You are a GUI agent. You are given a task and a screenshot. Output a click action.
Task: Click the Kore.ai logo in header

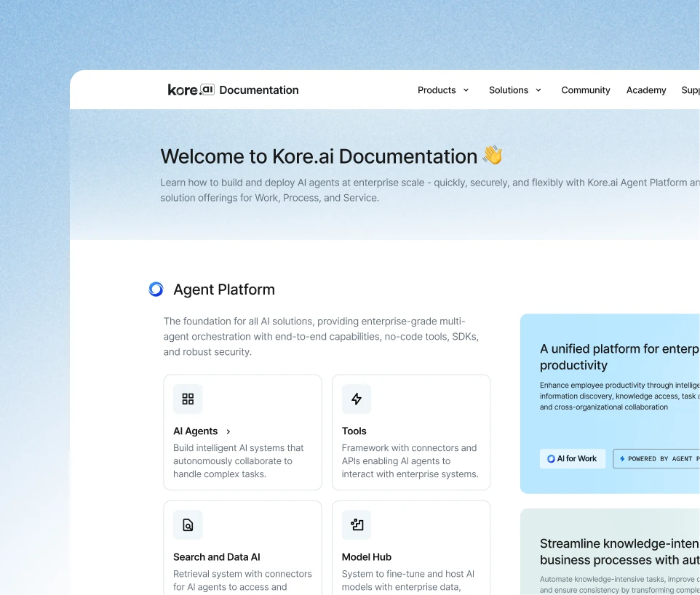pos(191,89)
